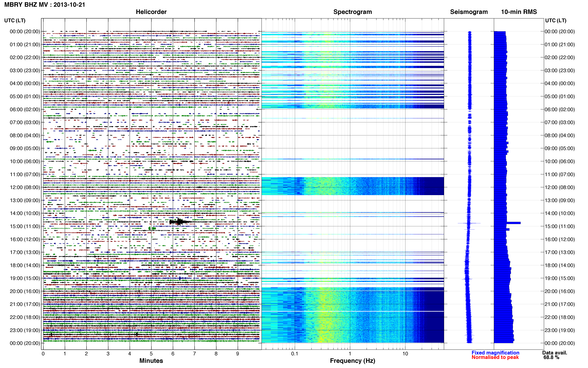Click the '20:00 (16:00)' label beside the RMS panel
The image size is (588, 368).
(560, 291)
